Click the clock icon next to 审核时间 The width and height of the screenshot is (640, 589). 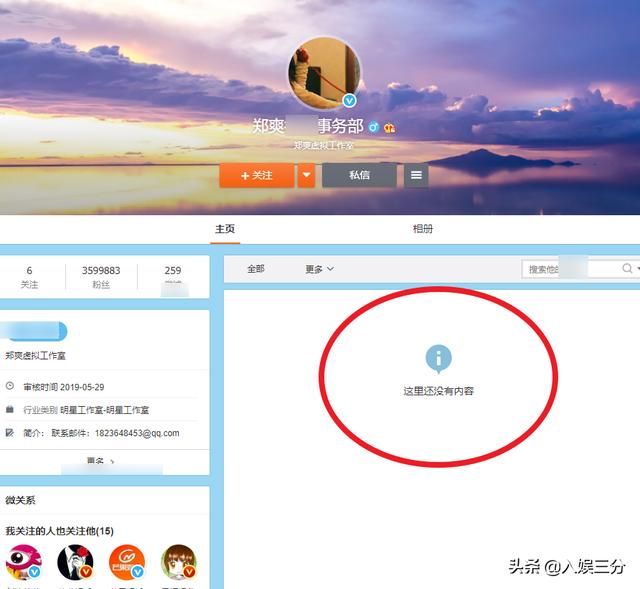click(x=10, y=386)
